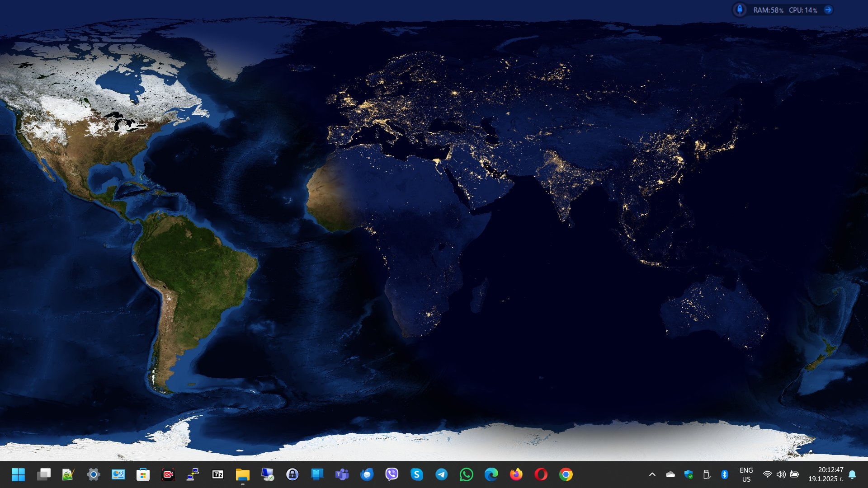
Task: Open Thunderbird mail client
Action: (x=367, y=474)
